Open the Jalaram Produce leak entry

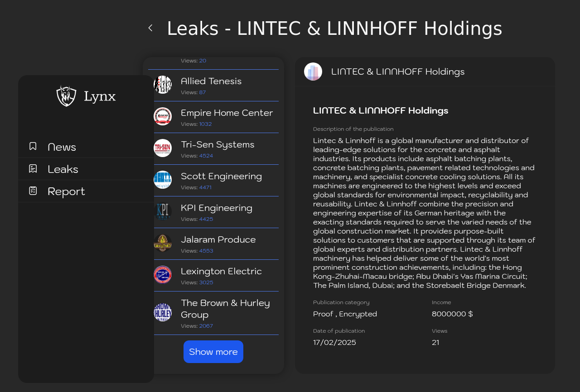pos(213,244)
